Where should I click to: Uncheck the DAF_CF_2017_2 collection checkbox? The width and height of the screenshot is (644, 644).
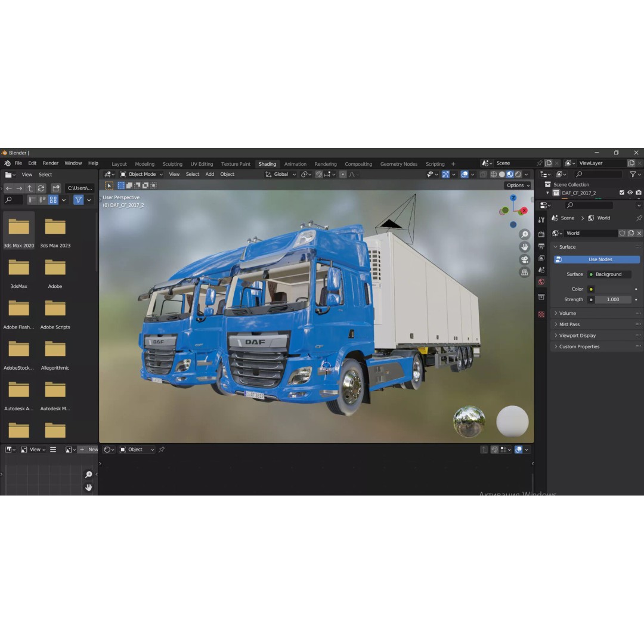[622, 193]
